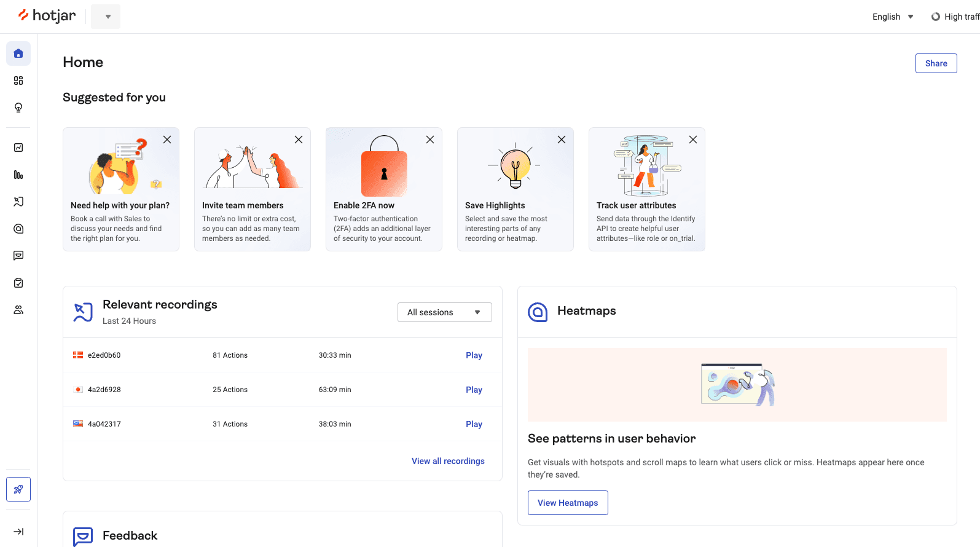Open the Surveys clipboard sidebar icon

(x=18, y=283)
